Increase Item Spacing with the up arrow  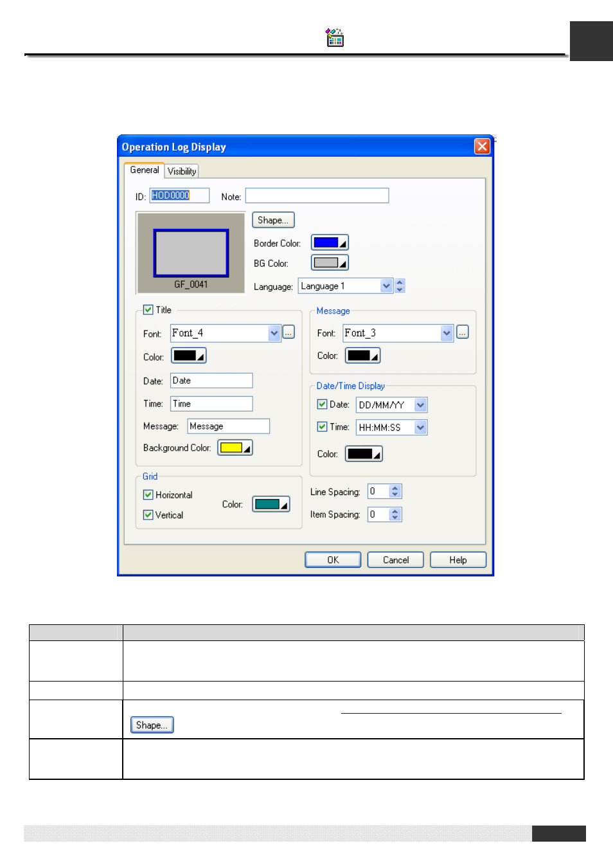(395, 511)
